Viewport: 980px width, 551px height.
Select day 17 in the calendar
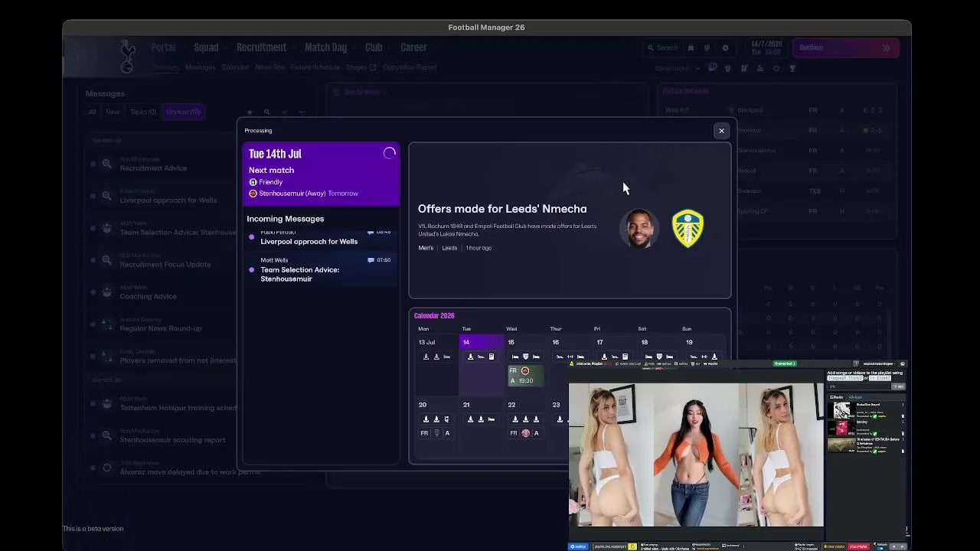[600, 342]
